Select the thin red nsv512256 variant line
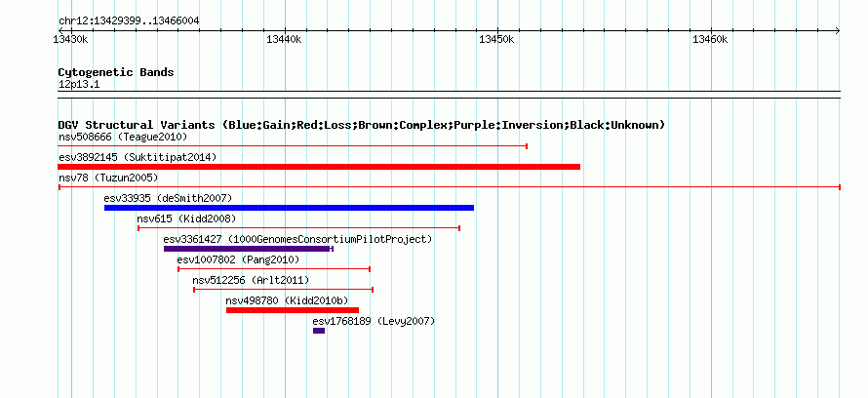Screen dimensions: 868x398 point(284,290)
